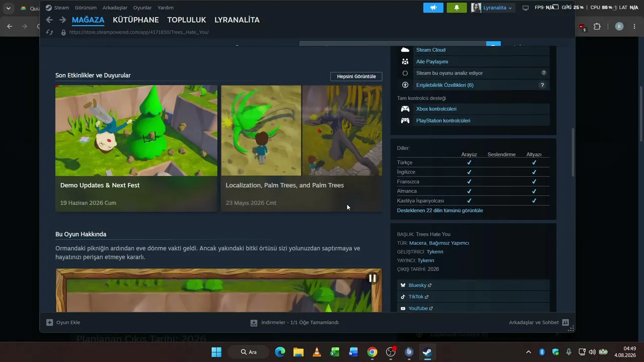Viewport: 644px width, 362px height.
Task: Click the Steam store URL address bar
Action: click(139, 32)
